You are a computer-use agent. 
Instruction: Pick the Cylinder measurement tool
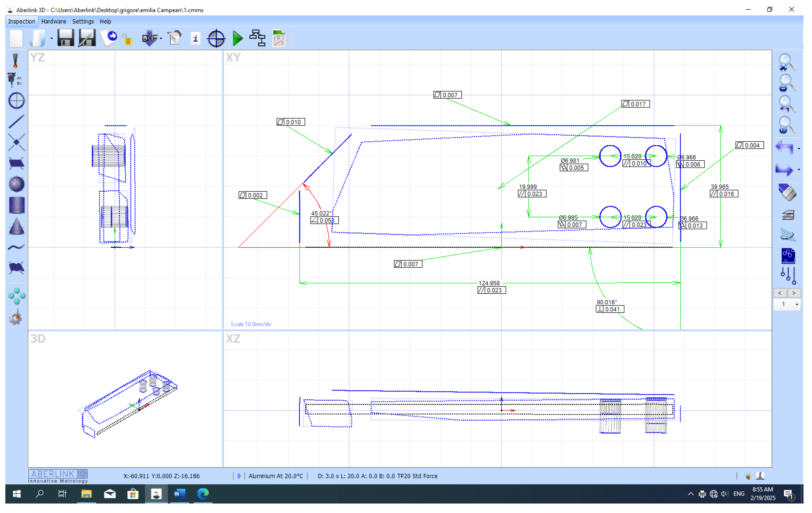16,205
